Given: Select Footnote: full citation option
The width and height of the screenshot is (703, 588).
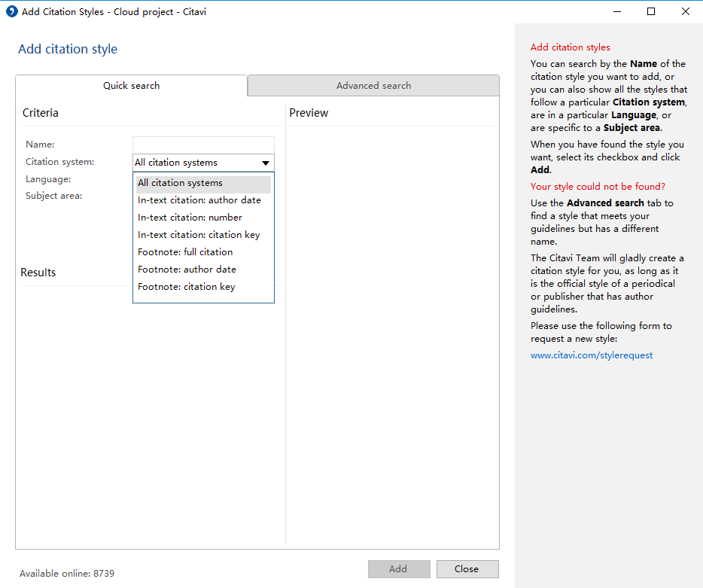Looking at the screenshot, I should point(203,252).
